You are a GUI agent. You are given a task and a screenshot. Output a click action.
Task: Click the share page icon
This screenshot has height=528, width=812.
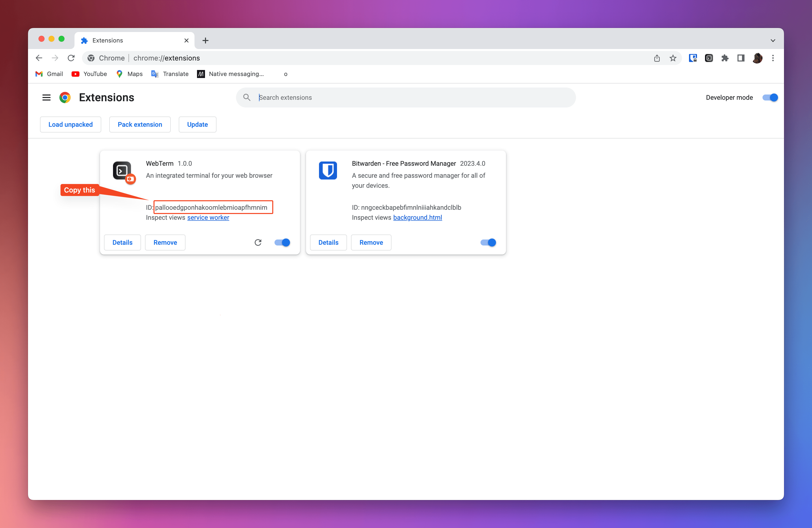click(x=657, y=58)
